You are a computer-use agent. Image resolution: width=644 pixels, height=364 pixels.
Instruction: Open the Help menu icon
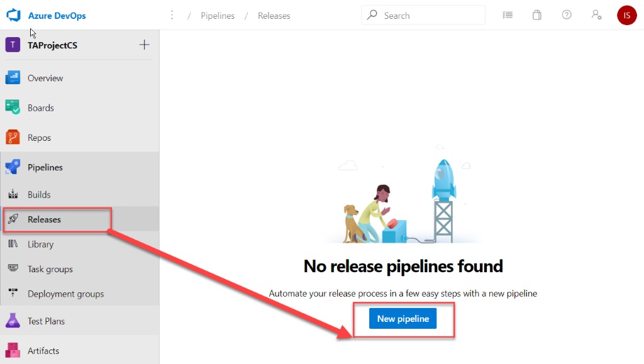point(567,14)
